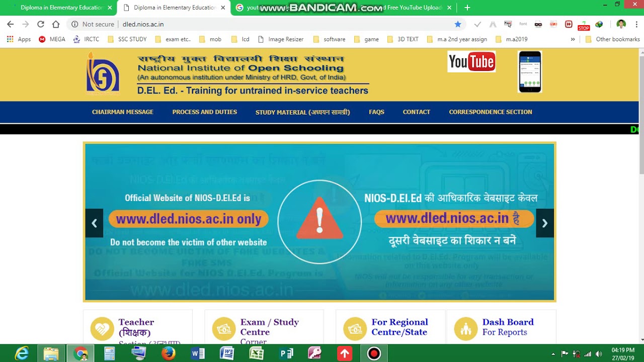Viewport: 644px width, 362px height.
Task: Open STUDY MATERIAL menu item
Action: point(303,112)
